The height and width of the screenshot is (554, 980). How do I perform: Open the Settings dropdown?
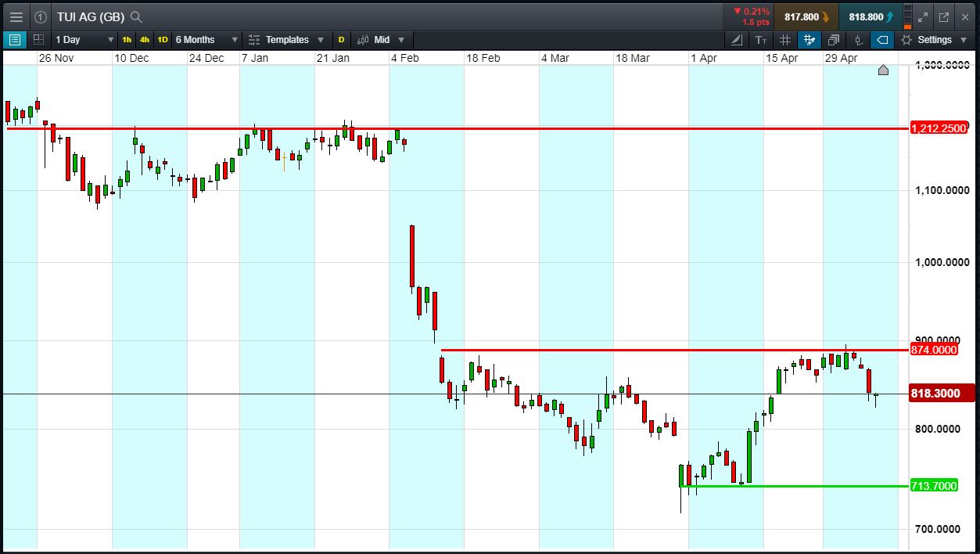pos(936,39)
